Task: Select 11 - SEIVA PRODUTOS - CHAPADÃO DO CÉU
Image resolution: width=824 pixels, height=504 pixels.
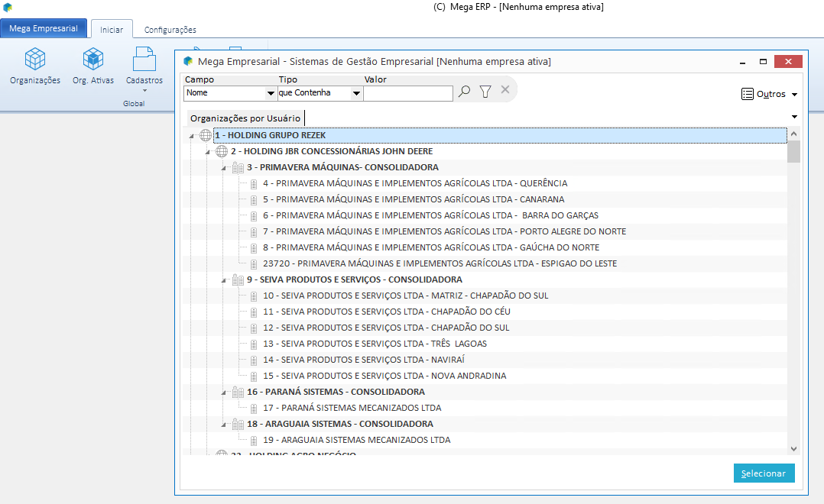Action: coord(386,312)
